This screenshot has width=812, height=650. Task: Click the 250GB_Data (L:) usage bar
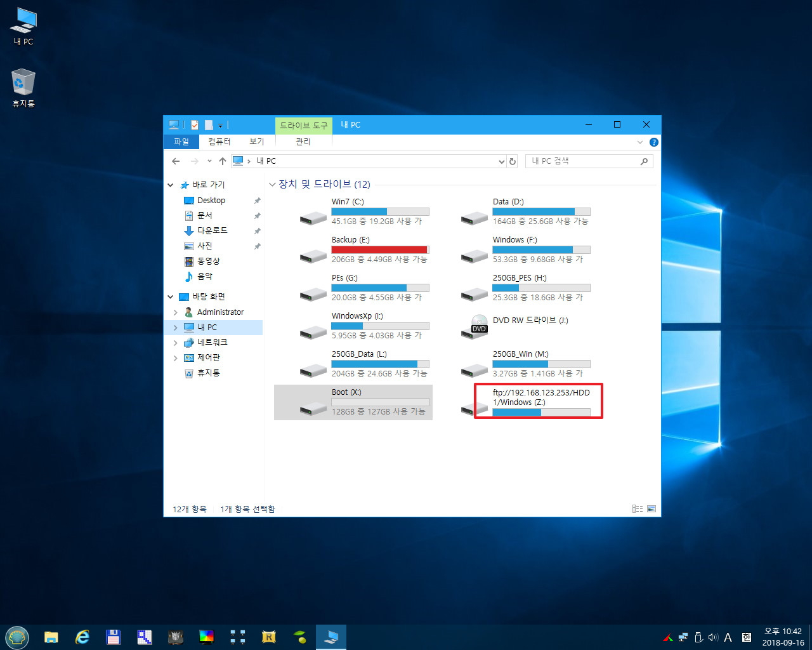click(380, 364)
